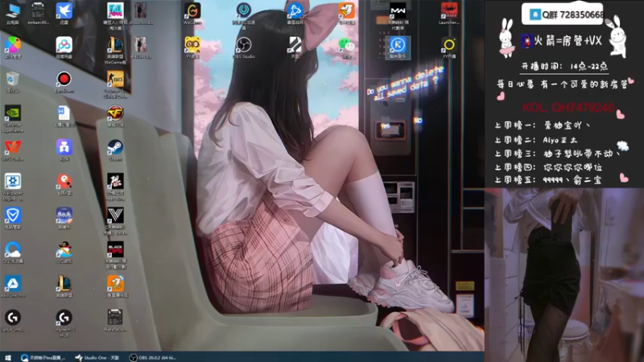Launch QQ游戏 penguin shortcut
The height and width of the screenshot is (362, 644).
pyautogui.click(x=64, y=253)
